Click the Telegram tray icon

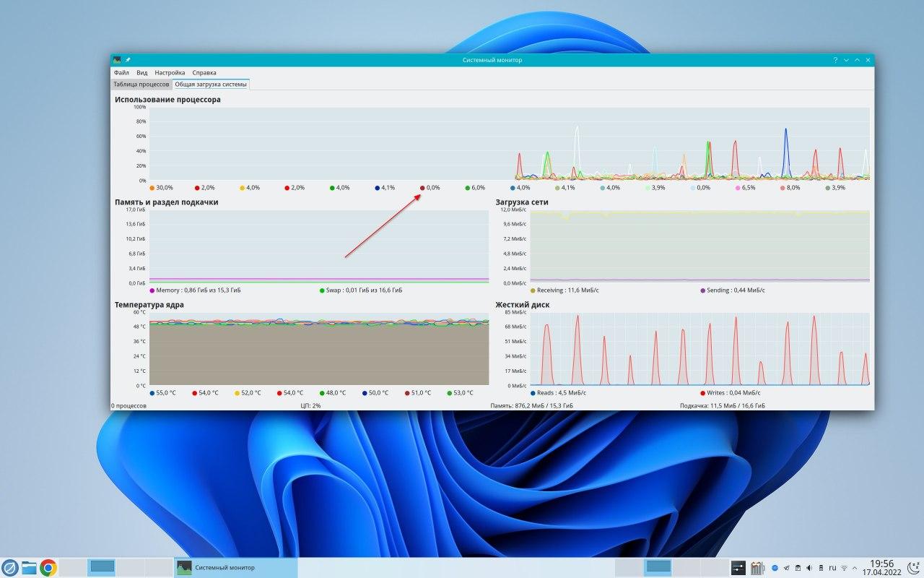(786, 568)
